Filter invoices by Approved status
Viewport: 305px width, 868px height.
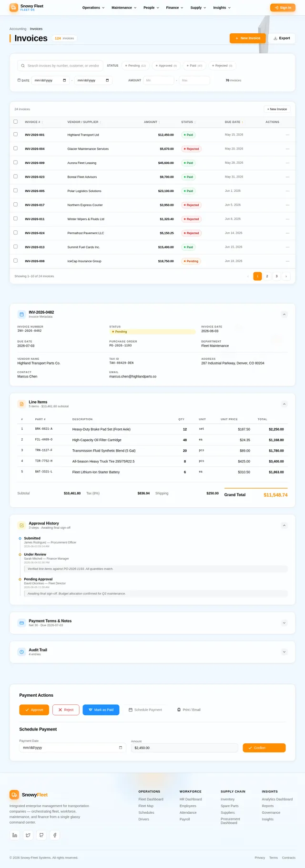167,66
